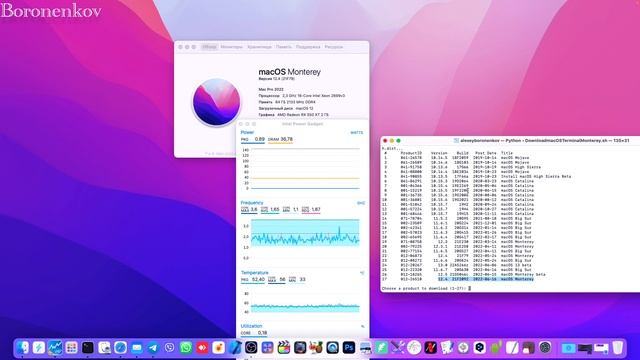
Task: Click the macOS Monterey logo image
Action: [x=216, y=102]
